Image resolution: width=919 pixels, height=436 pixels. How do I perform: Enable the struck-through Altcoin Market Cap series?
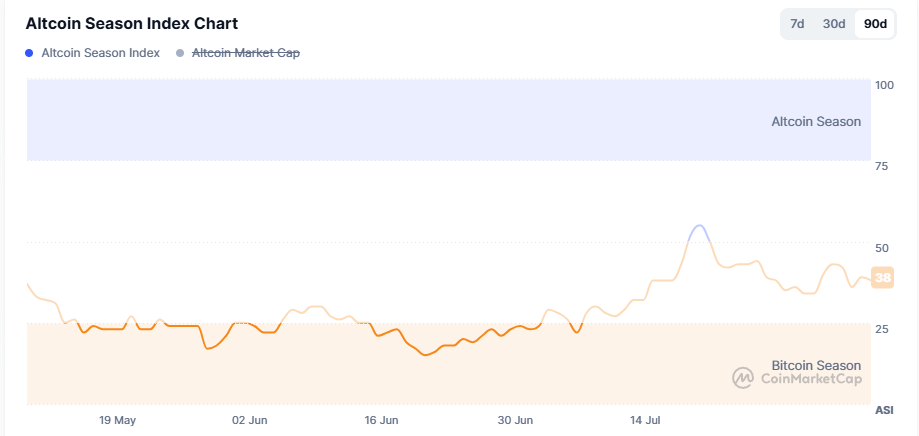245,53
